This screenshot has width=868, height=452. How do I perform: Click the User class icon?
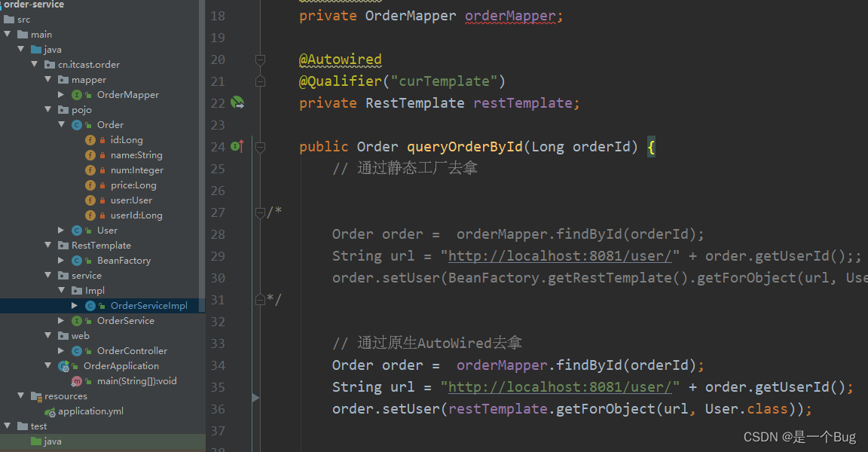77,231
